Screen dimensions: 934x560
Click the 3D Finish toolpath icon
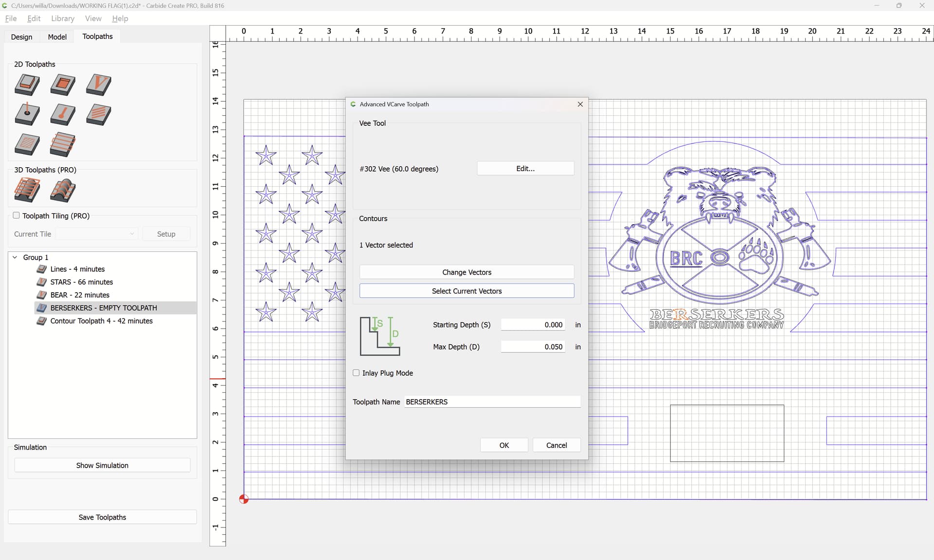pyautogui.click(x=63, y=190)
